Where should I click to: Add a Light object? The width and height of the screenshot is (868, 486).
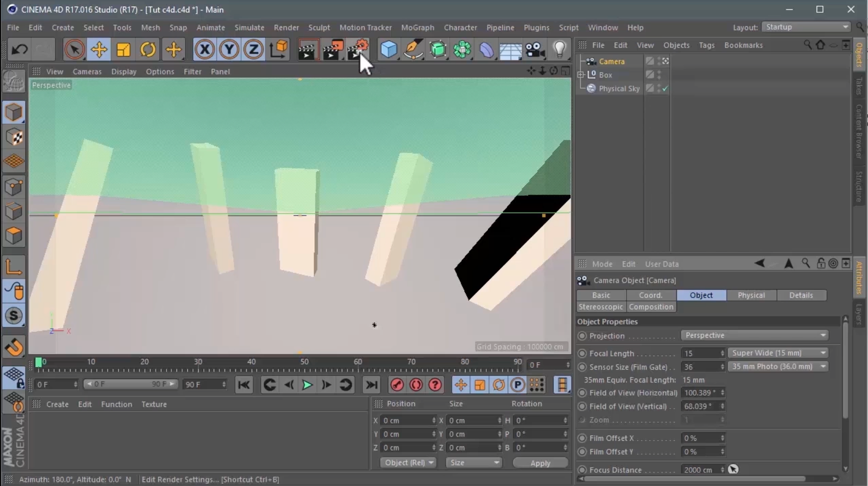[560, 49]
